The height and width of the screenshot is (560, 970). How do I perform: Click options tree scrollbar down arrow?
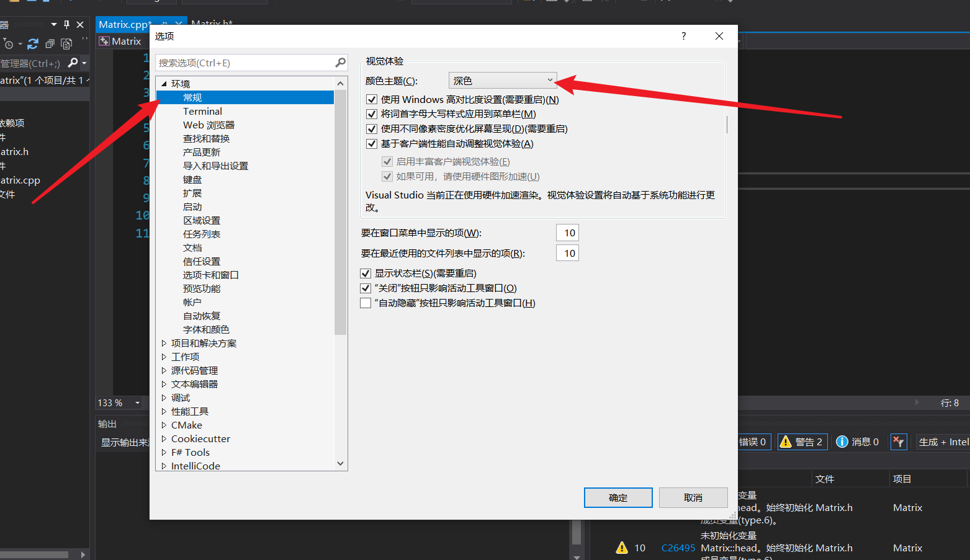click(340, 463)
